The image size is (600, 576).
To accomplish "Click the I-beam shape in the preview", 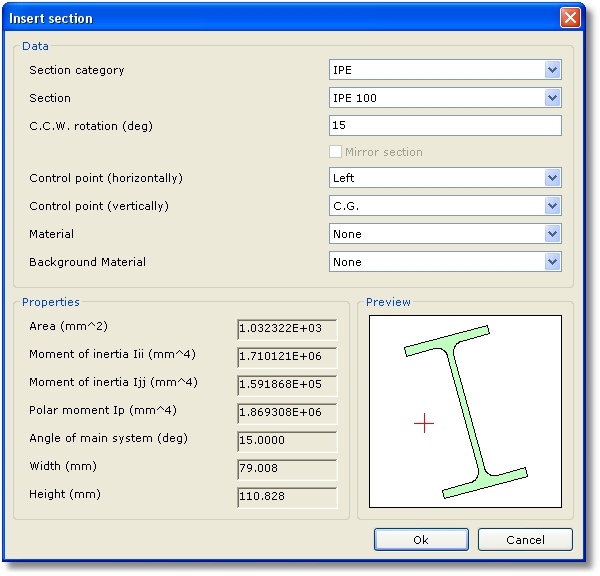I will pyautogui.click(x=466, y=412).
